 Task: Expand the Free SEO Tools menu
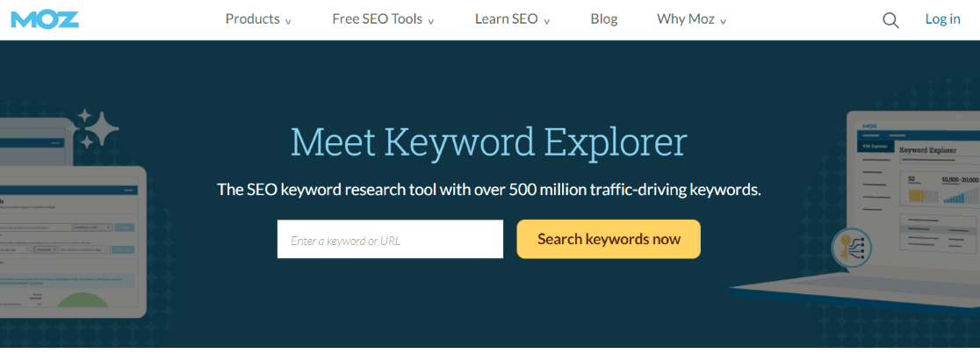pyautogui.click(x=383, y=19)
